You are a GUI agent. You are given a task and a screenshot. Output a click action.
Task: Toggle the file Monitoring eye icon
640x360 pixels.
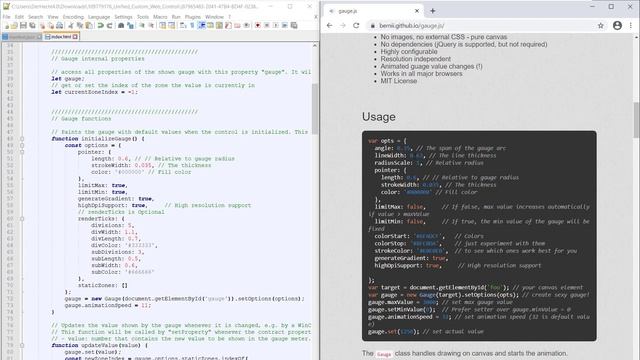click(246, 25)
